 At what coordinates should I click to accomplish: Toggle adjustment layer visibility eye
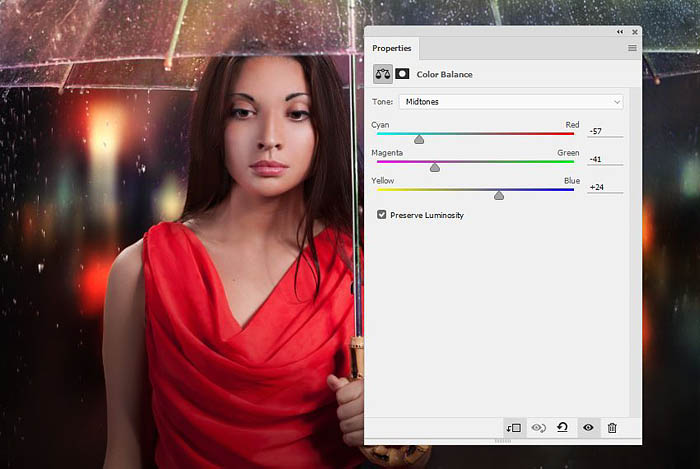pyautogui.click(x=588, y=427)
